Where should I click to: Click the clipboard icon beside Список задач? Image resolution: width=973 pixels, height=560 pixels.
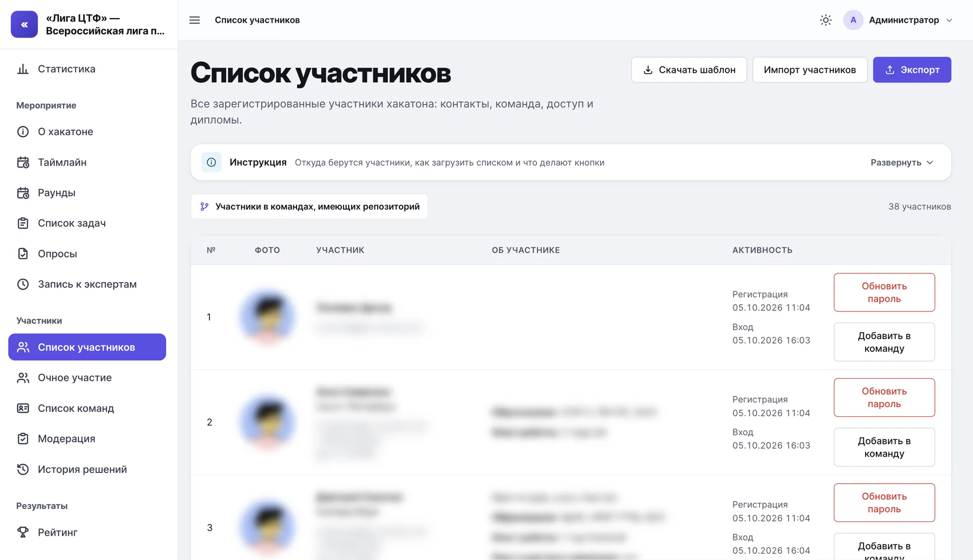coord(23,223)
